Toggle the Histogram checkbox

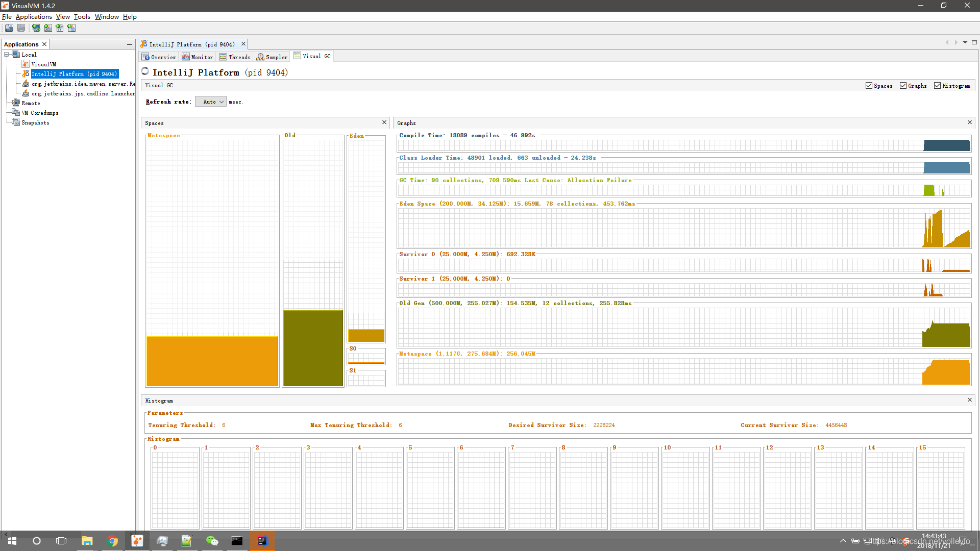(x=937, y=86)
